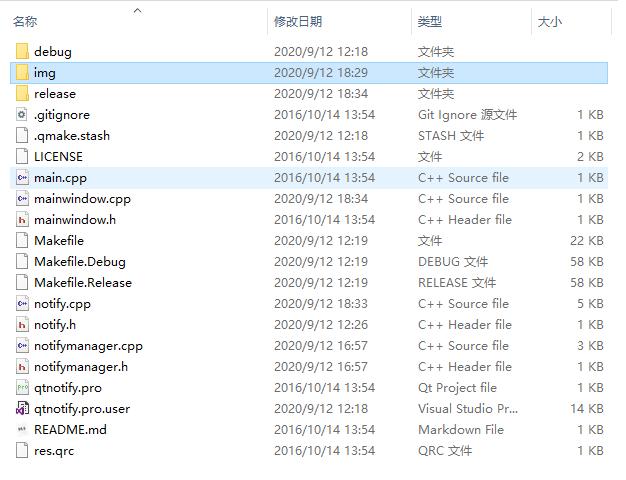The height and width of the screenshot is (480, 626).
Task: Sort by the 大小 column header
Action: tap(550, 21)
